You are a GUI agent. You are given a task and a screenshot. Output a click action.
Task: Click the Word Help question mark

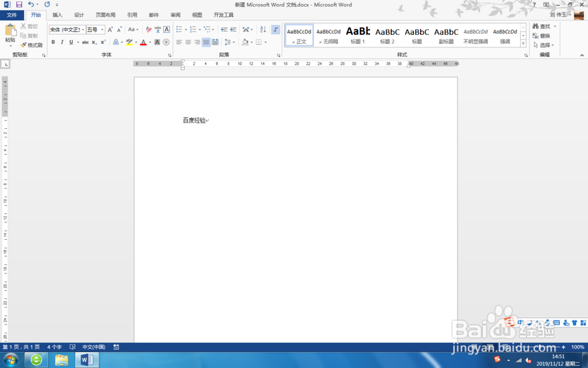click(534, 5)
